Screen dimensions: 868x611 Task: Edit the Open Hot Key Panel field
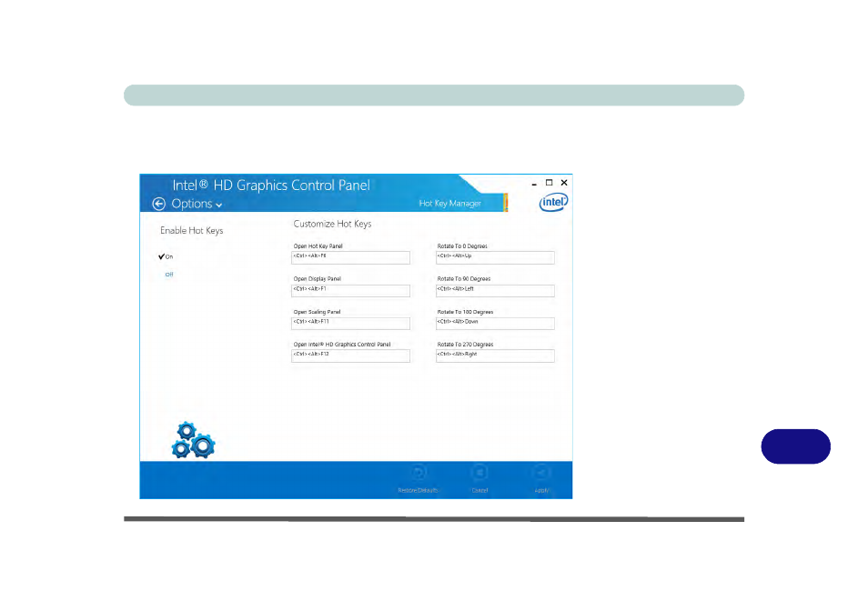[350, 257]
